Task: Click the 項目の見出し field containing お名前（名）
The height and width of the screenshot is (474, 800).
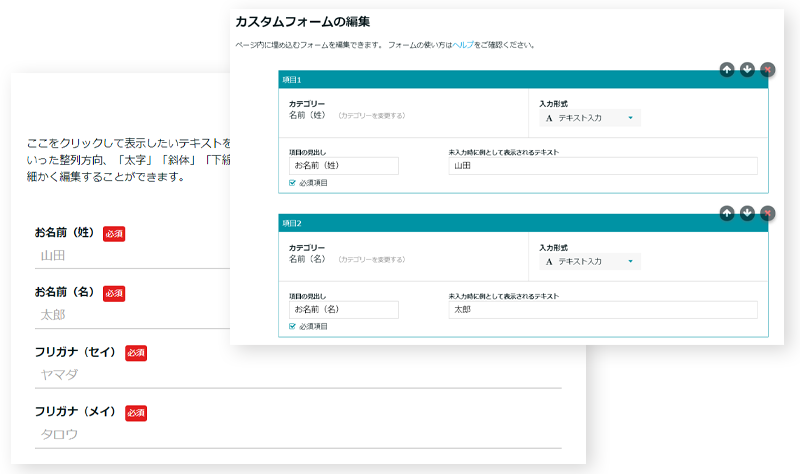Action: (343, 310)
